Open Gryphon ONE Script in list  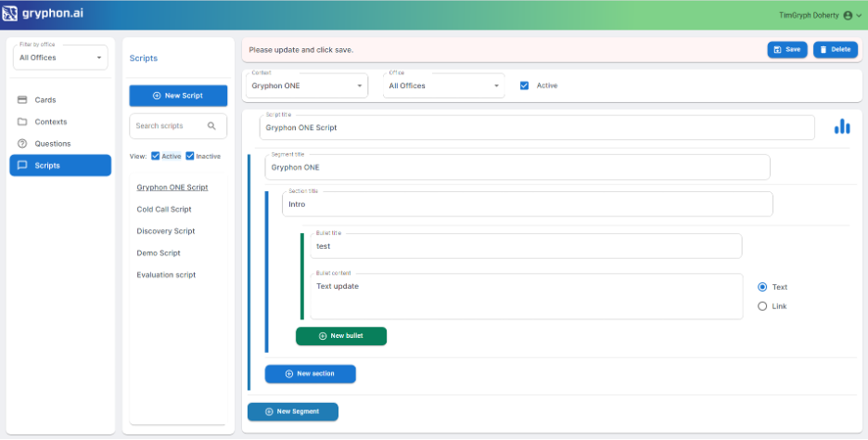[172, 188]
